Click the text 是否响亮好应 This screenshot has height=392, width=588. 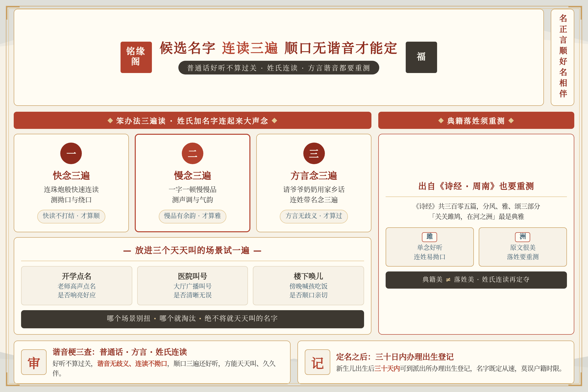pos(76,295)
